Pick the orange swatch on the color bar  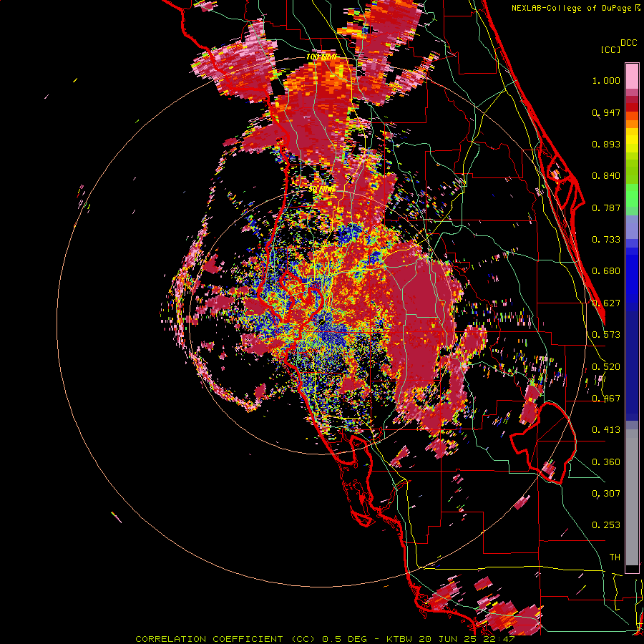tap(632, 124)
